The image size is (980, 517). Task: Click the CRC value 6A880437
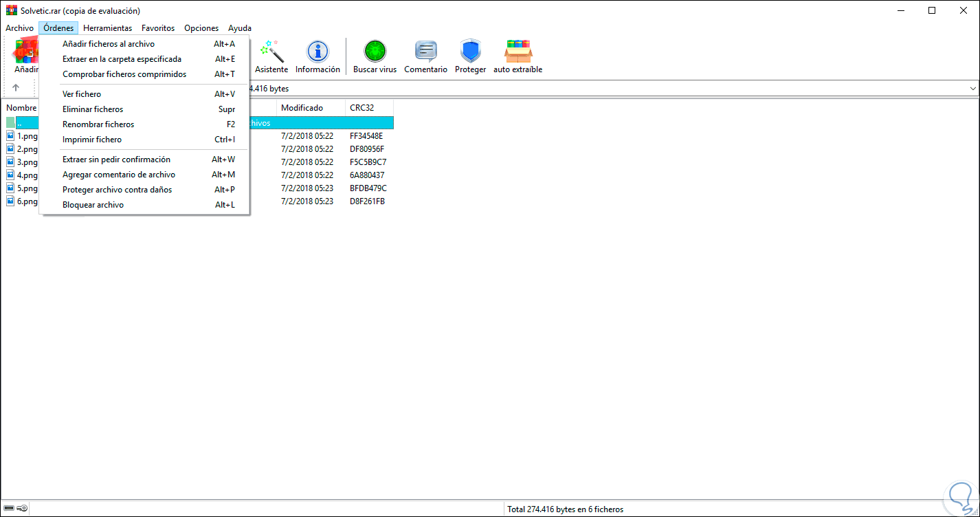click(367, 175)
